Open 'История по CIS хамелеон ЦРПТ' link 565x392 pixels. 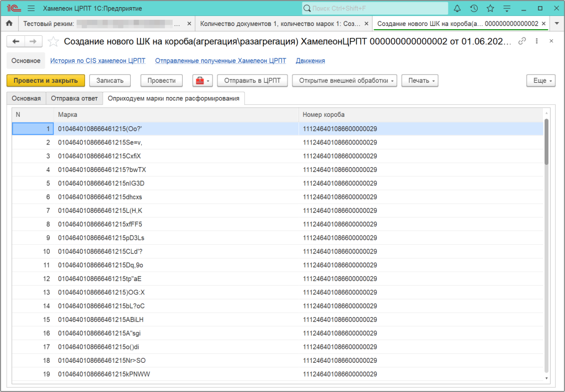coord(98,61)
